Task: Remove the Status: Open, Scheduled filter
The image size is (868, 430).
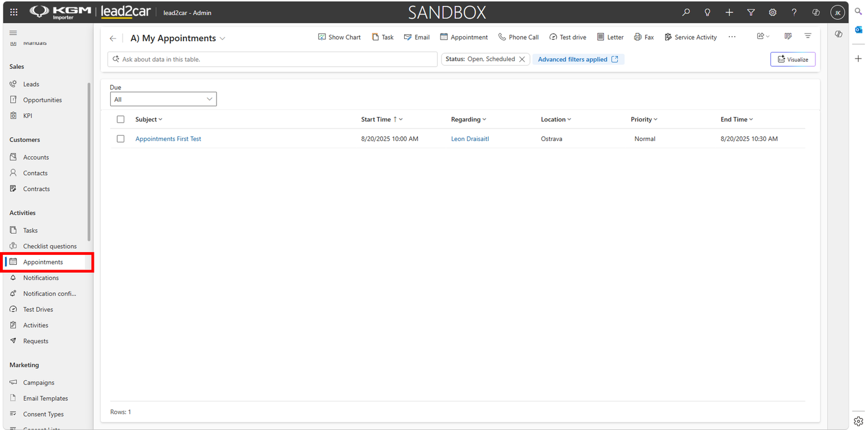Action: coord(522,59)
